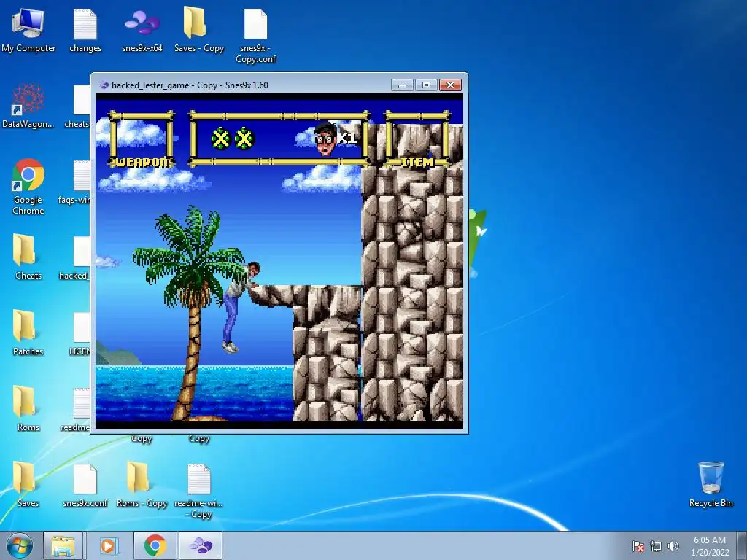
Task: Minimize the Snes9x window
Action: (x=402, y=85)
